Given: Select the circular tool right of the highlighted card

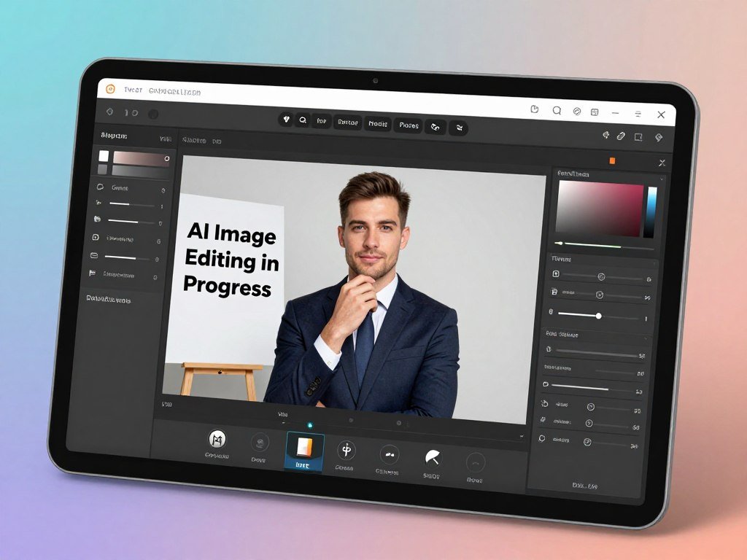Looking at the screenshot, I should click(347, 450).
